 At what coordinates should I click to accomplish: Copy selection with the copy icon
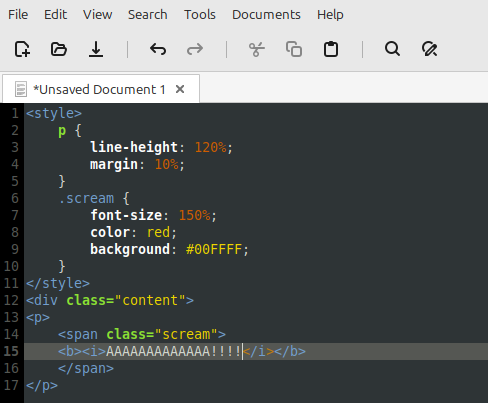tap(294, 49)
